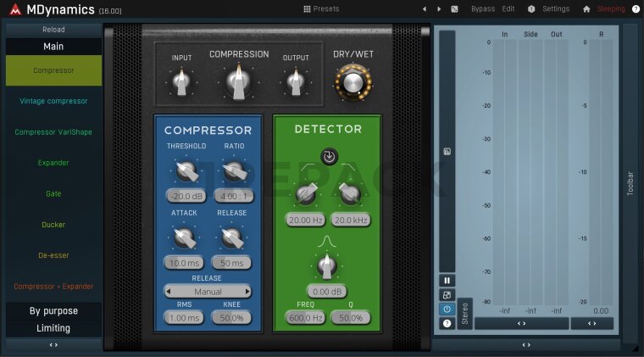This screenshot has height=357, width=644.
Task: Open the Presets browser
Action: (x=321, y=8)
